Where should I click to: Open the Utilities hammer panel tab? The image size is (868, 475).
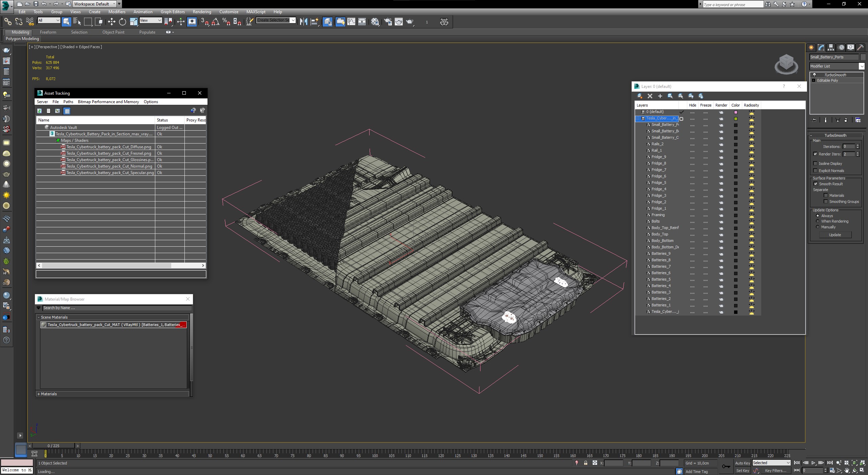[x=861, y=47]
